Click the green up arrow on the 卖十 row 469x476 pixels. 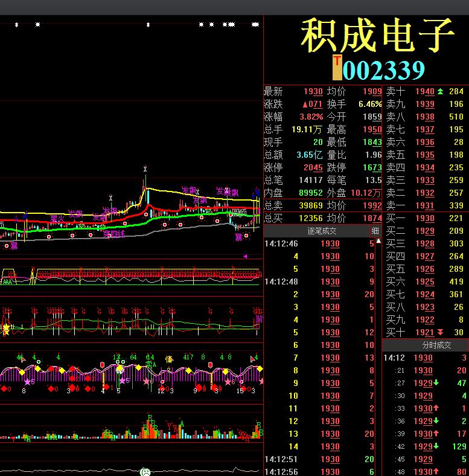click(440, 91)
